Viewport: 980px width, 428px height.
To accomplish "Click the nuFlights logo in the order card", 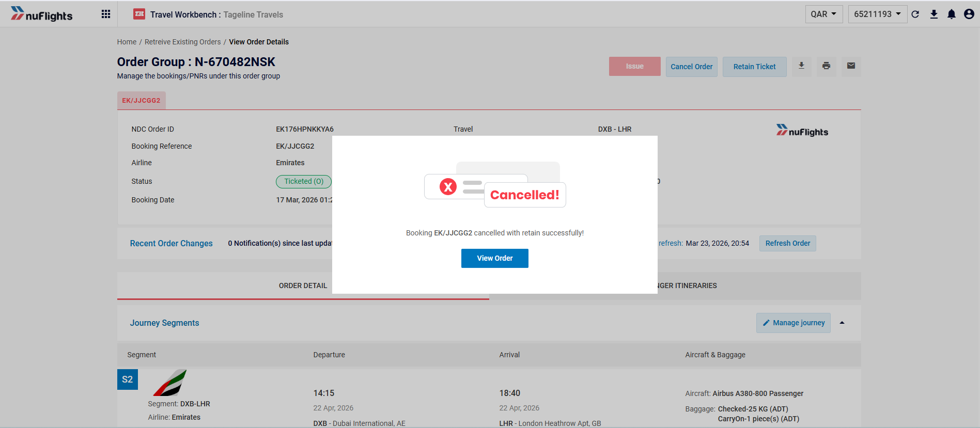I will [x=802, y=130].
